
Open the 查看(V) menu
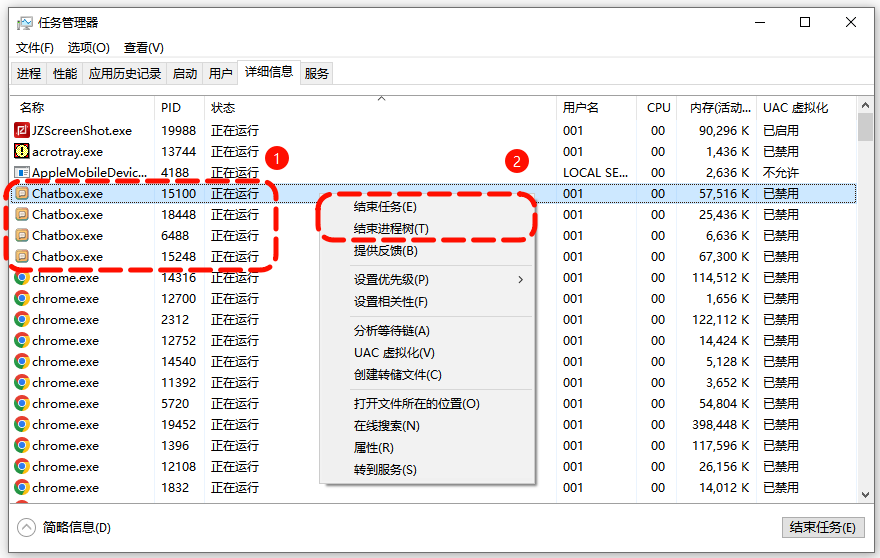[144, 48]
